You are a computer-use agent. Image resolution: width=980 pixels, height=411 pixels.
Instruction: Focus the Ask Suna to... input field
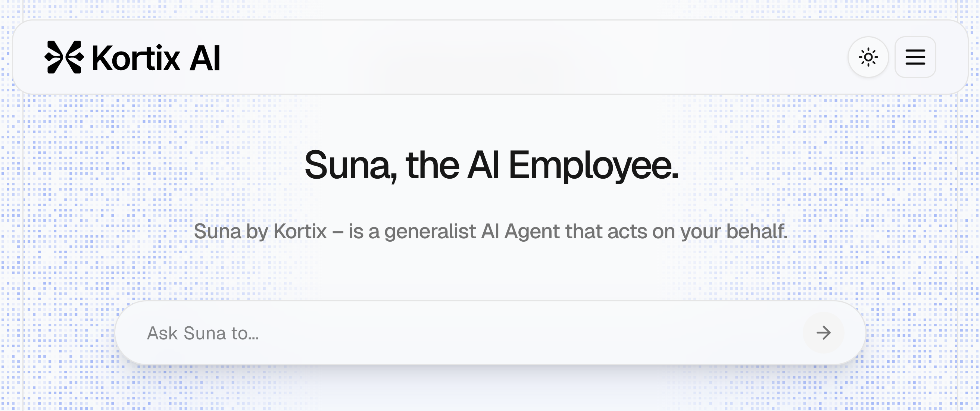pos(472,333)
